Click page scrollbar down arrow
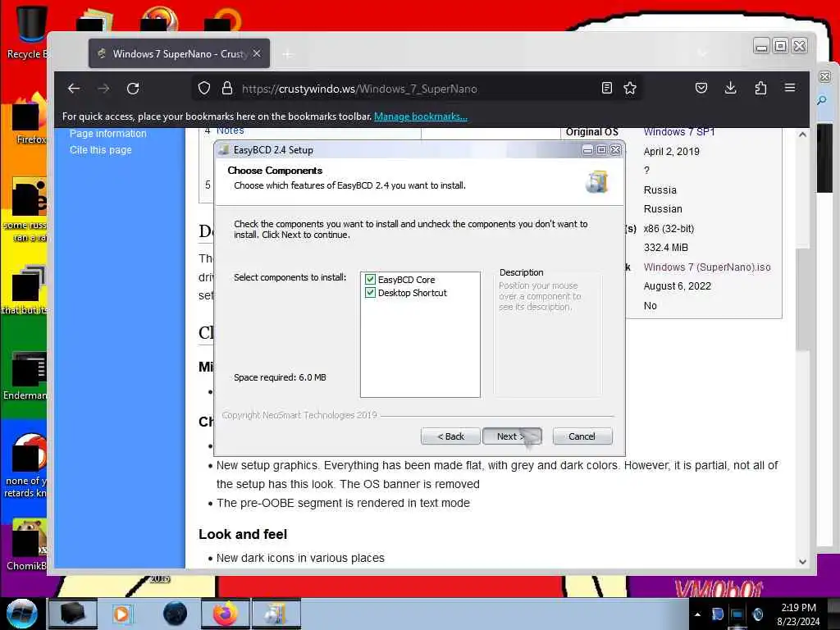This screenshot has width=840, height=630. (x=802, y=561)
